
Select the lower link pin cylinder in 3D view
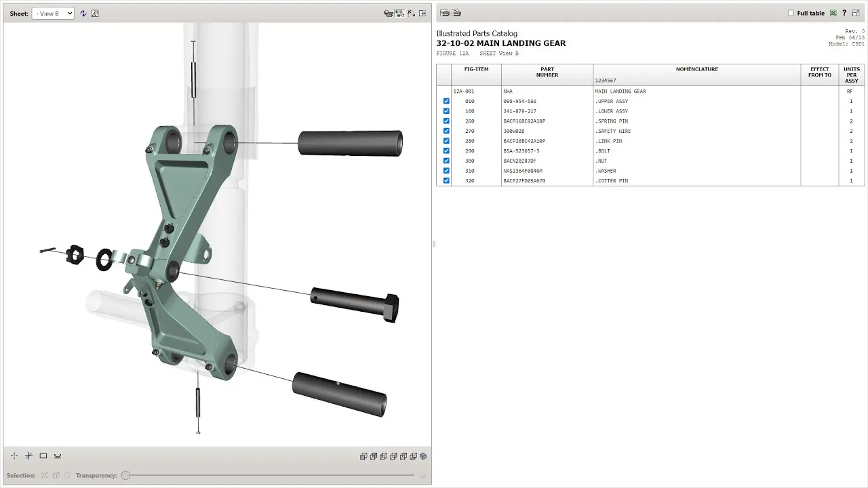point(339,394)
